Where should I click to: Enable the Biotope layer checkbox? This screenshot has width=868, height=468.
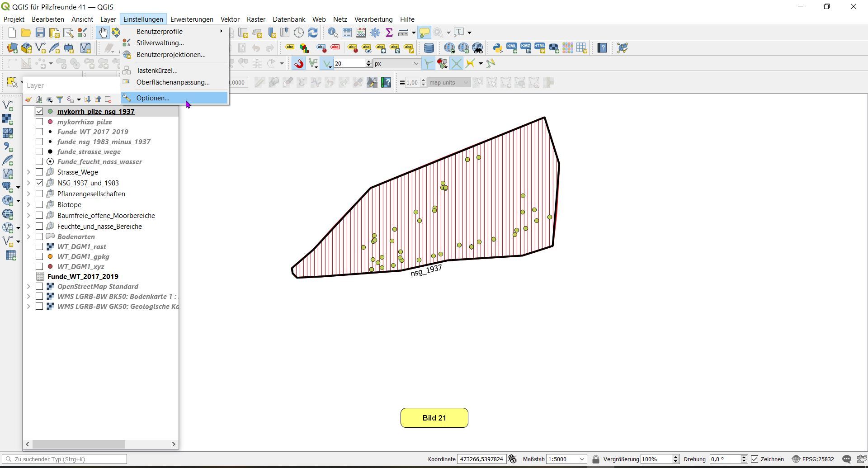pos(39,204)
